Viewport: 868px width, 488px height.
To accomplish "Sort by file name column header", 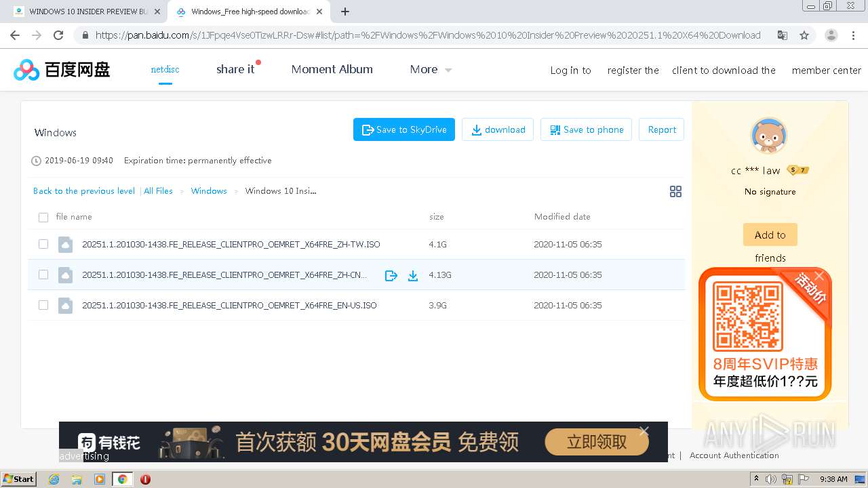I will [x=74, y=217].
